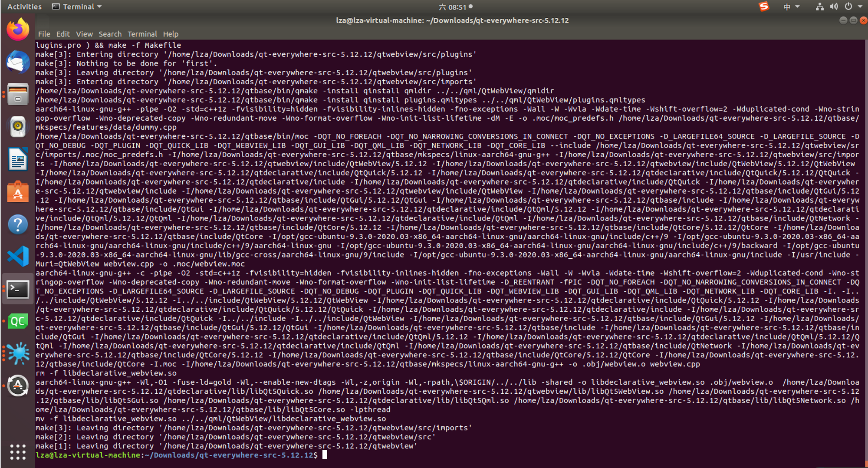Screen dimensions: 868x468
Task: Open system power menu dropdown
Action: tap(853, 7)
